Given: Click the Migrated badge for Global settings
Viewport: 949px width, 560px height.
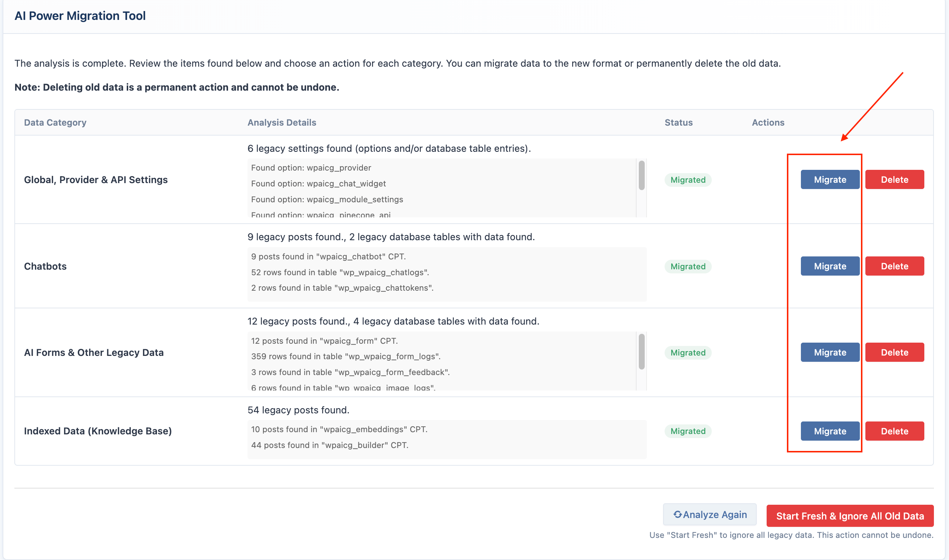Looking at the screenshot, I should (688, 180).
